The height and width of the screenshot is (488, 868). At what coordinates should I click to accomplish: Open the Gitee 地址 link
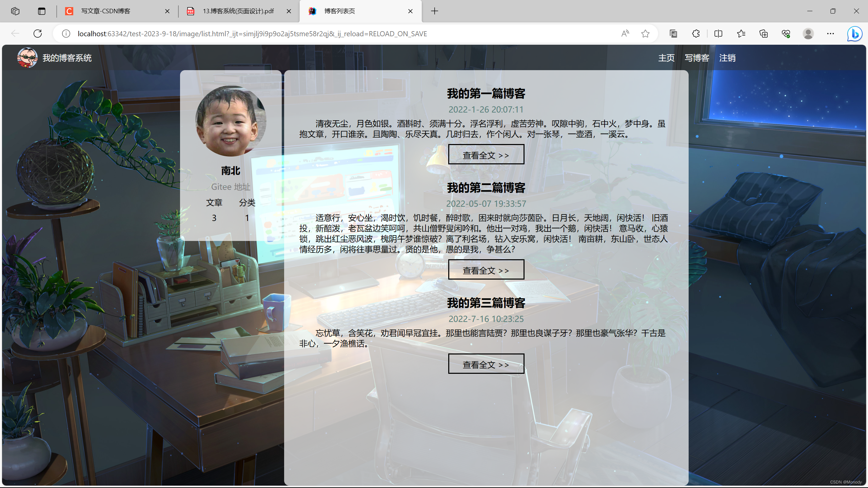[x=231, y=187]
